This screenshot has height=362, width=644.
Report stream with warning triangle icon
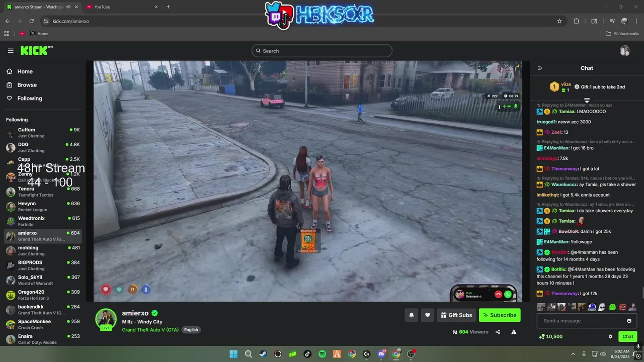coord(514,332)
